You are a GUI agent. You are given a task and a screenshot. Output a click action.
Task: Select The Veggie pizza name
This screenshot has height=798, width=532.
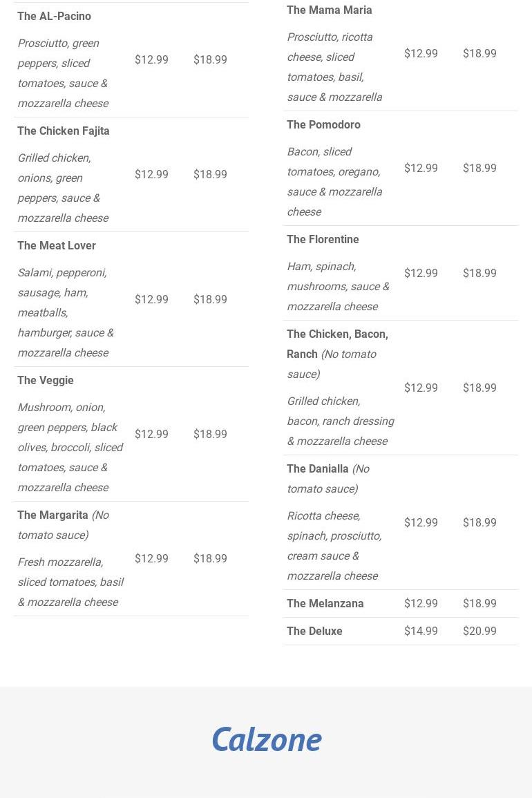click(46, 380)
